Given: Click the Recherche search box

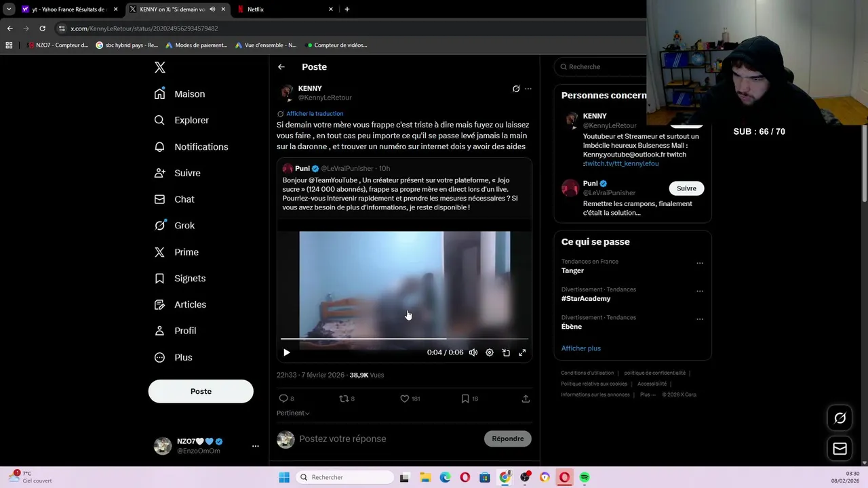Looking at the screenshot, I should click(x=600, y=66).
